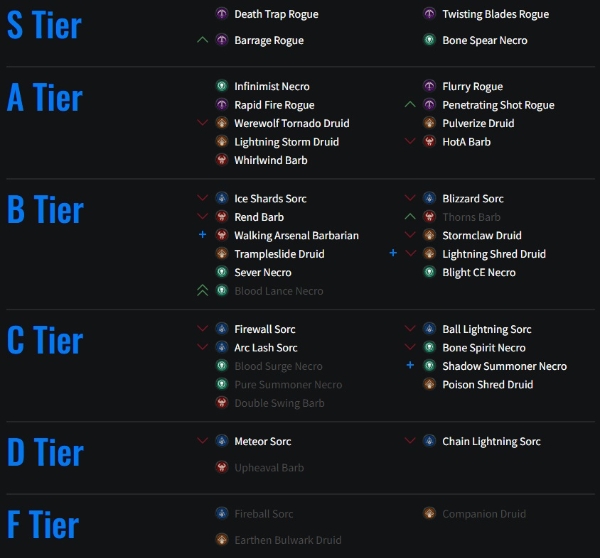Click the Barbarian icon beside Whirlwind Barb
600x558 pixels.
[x=222, y=160]
